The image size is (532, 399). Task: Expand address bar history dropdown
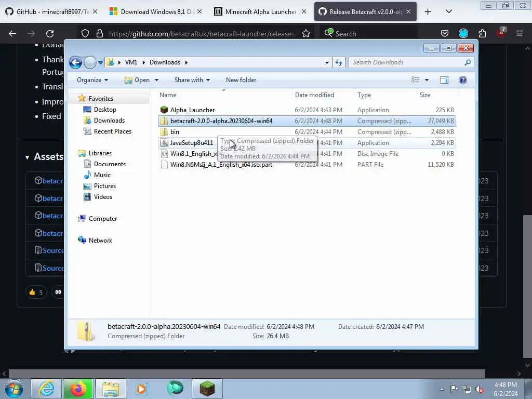tap(327, 62)
